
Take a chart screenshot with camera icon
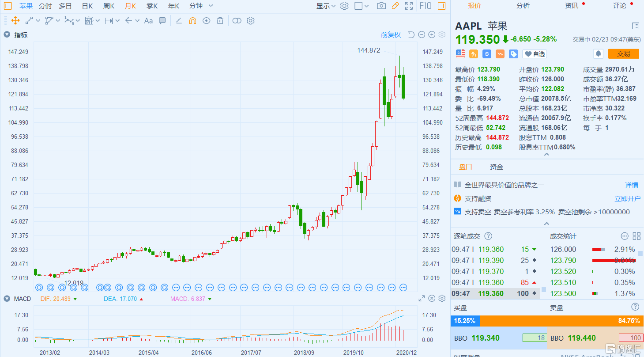click(x=381, y=6)
